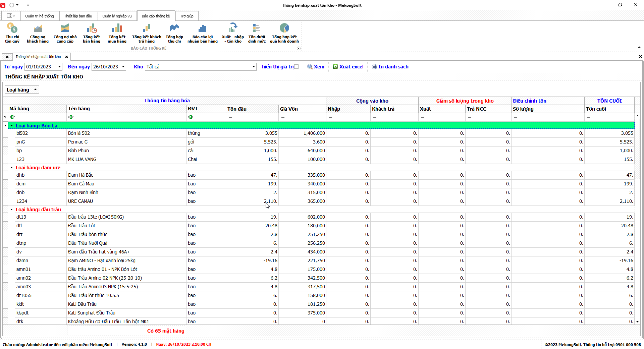Switch to Thiết lập ban đầu tab
The image size is (644, 349).
click(x=78, y=16)
